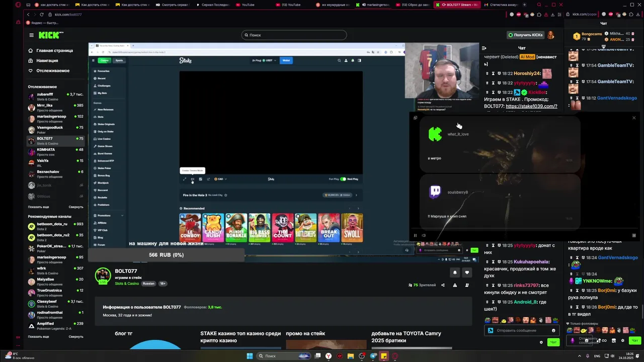Open Главная страница in the sidebar
The width and height of the screenshot is (644, 362).
tap(50, 50)
